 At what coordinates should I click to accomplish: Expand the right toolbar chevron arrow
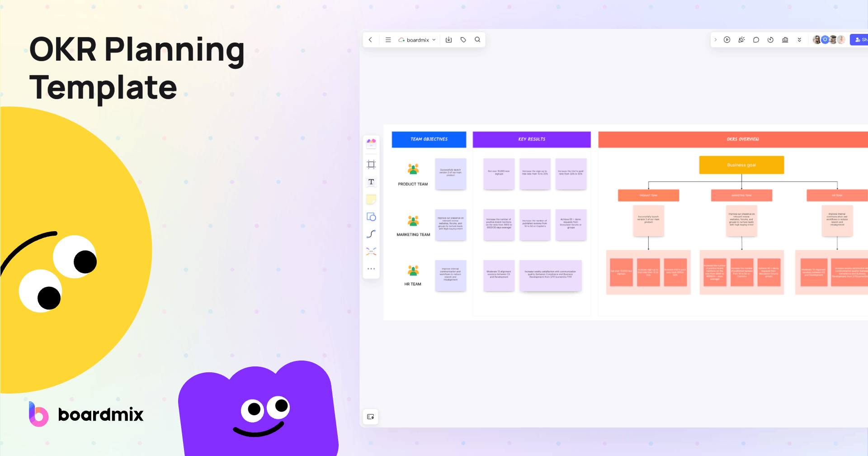pos(715,40)
